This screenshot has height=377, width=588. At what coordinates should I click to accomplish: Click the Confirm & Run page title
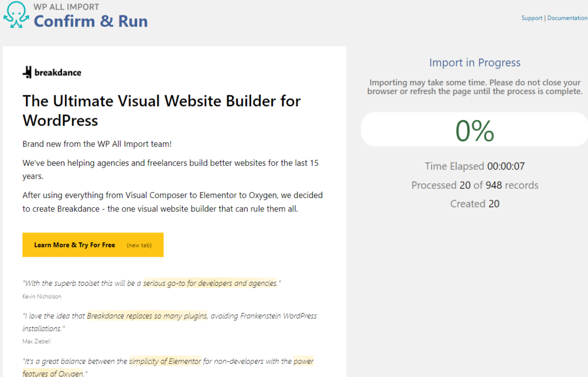[91, 21]
